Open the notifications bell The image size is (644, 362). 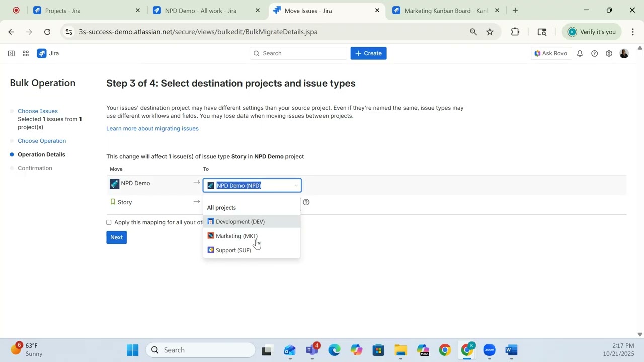pos(580,53)
